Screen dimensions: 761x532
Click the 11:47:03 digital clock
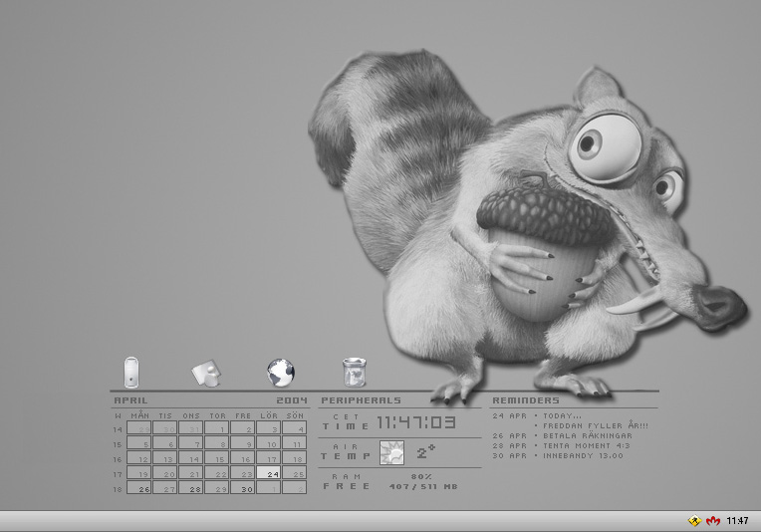tap(416, 422)
